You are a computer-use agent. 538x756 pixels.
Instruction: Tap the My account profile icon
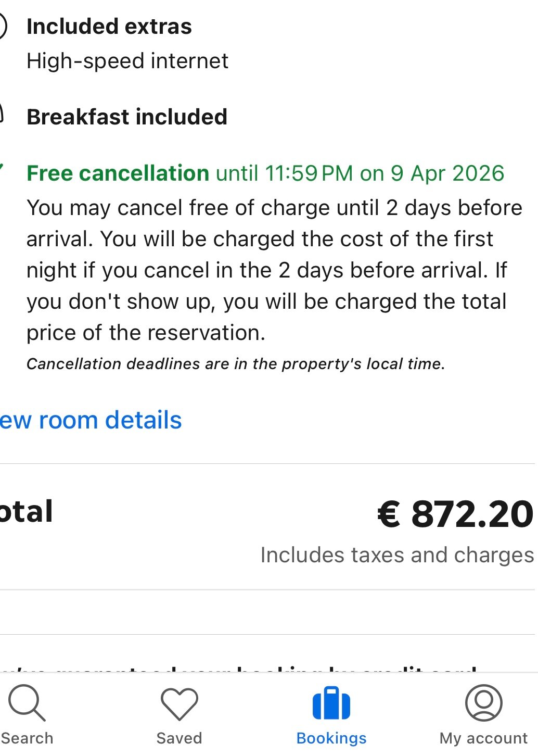pos(483,703)
